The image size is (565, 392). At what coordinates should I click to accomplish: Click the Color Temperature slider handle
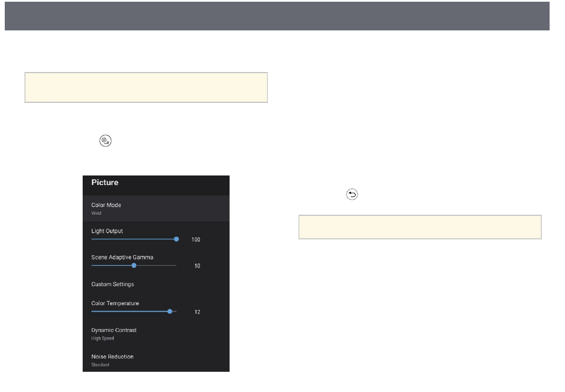click(170, 311)
